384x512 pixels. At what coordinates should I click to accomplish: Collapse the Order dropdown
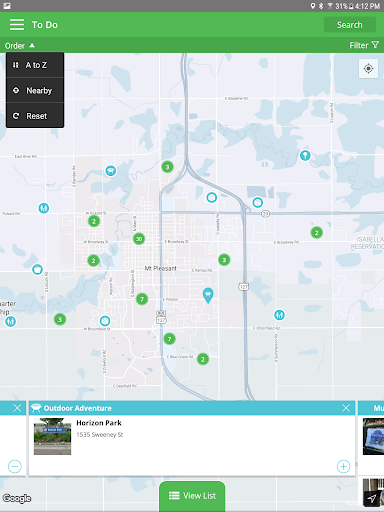pos(20,46)
